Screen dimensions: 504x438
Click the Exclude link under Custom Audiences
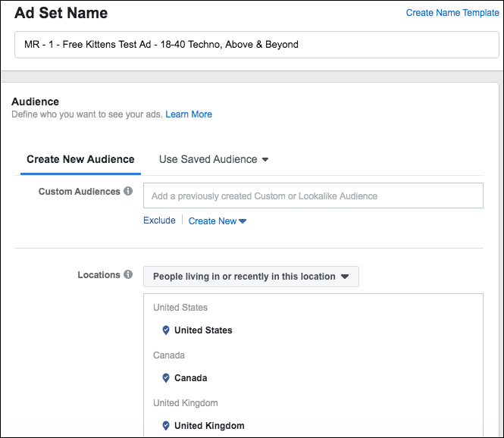(159, 221)
